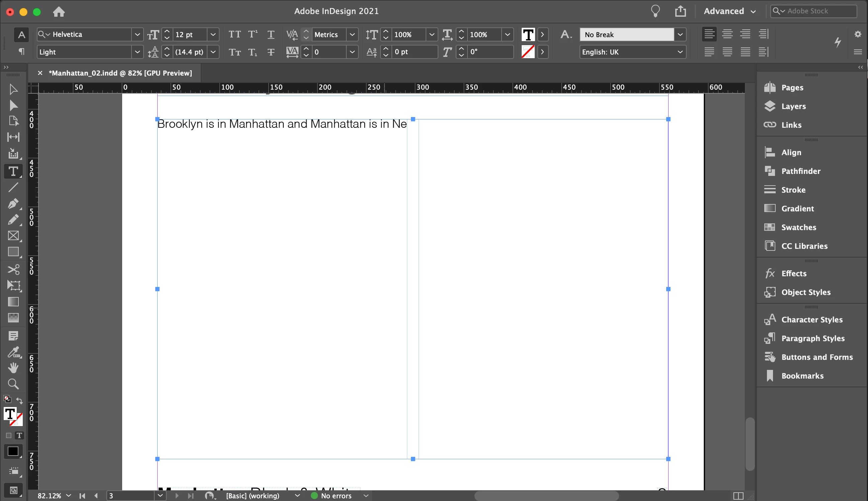Open the Helvetica font family dropdown
The width and height of the screenshot is (868, 501).
pos(137,34)
